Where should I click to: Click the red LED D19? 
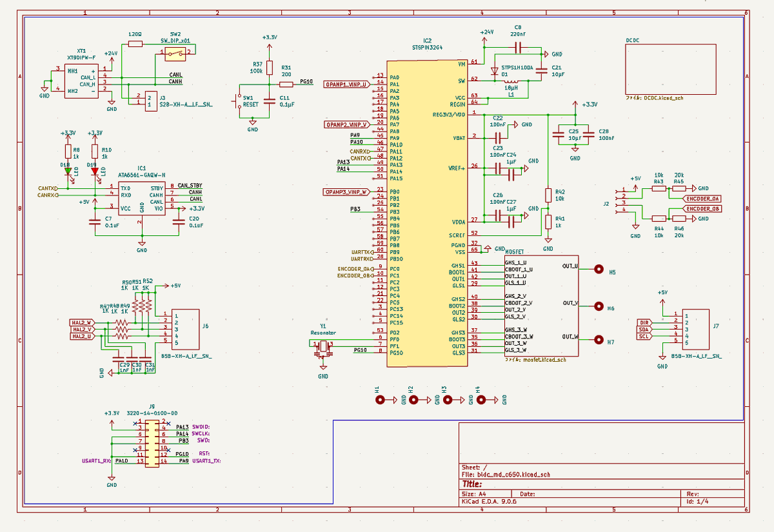click(95, 172)
